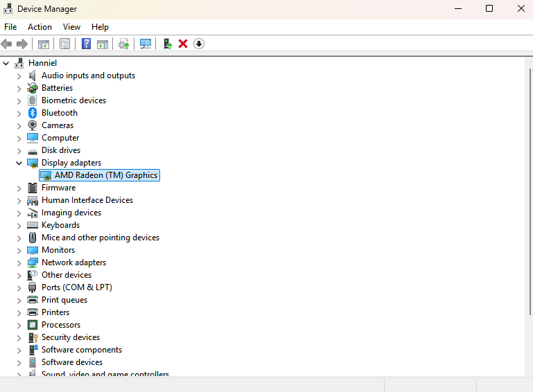Expand the Monitors category

[19, 251]
